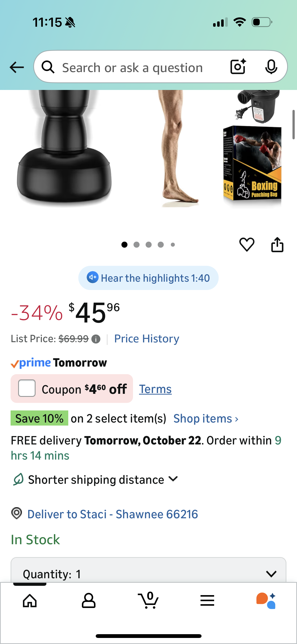Open the cart icon in bottom bar
This screenshot has width=297, height=644.
coord(148,601)
